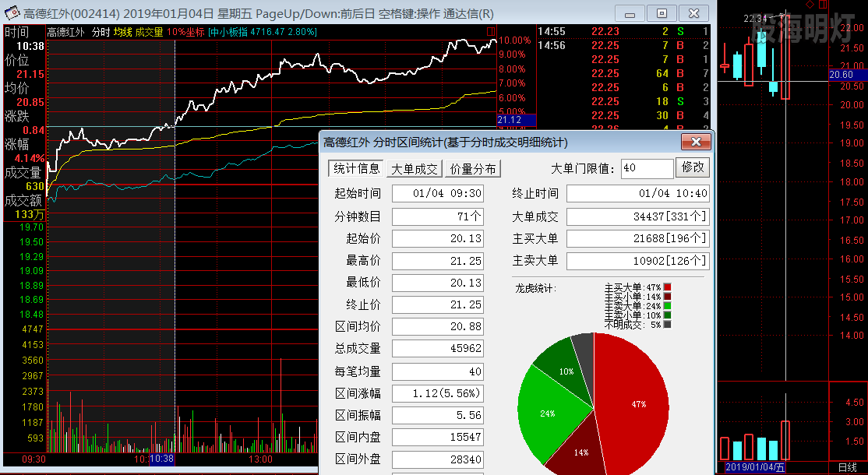Click the 区间涨幅 value 1.12(5.56%)
Viewport: 868px width, 475px height.
tap(438, 393)
